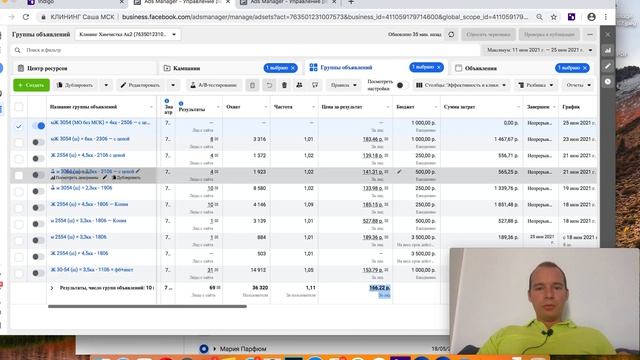Toggle on the м 3054 2,3кк - 1906 ad set
Image resolution: width=640 pixels, height=360 pixels.
click(x=38, y=191)
